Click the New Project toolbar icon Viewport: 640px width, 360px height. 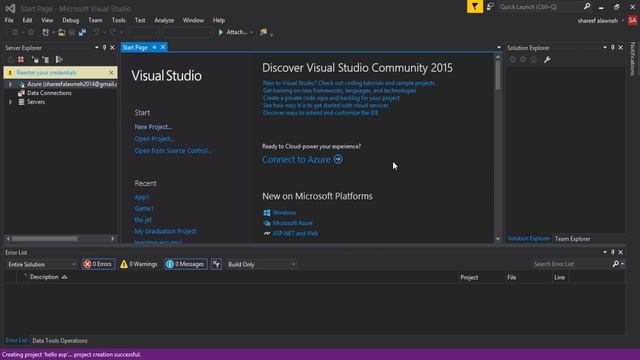click(x=46, y=32)
